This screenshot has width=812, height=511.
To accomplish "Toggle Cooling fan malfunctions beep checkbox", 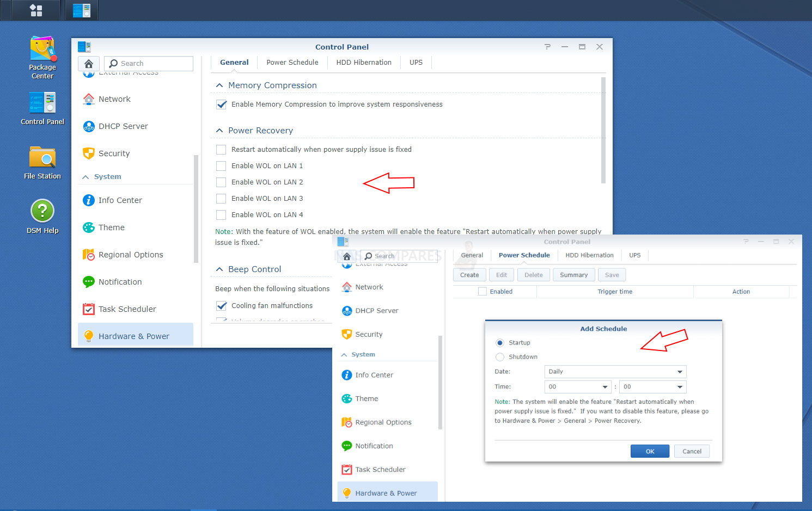I will coord(221,306).
